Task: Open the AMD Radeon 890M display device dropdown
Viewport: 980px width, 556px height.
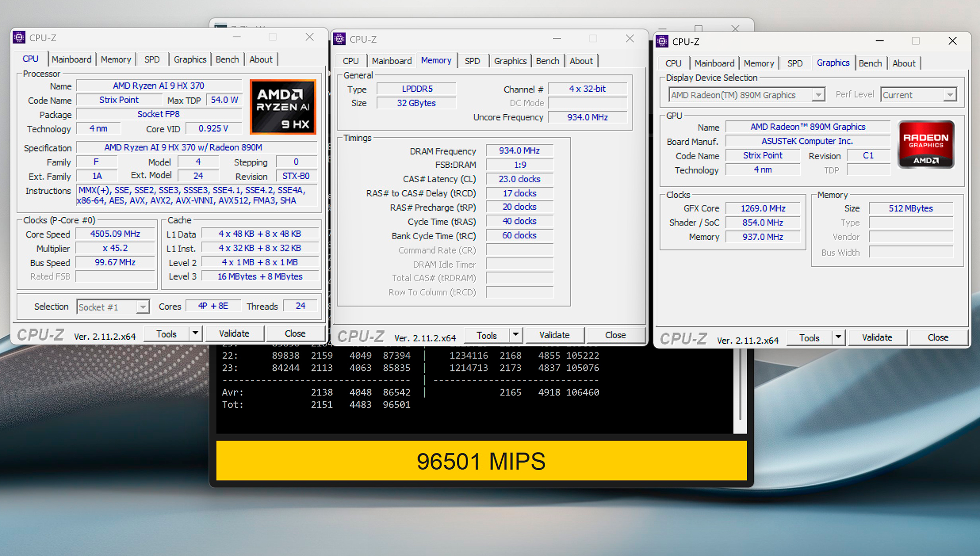Action: [x=818, y=95]
